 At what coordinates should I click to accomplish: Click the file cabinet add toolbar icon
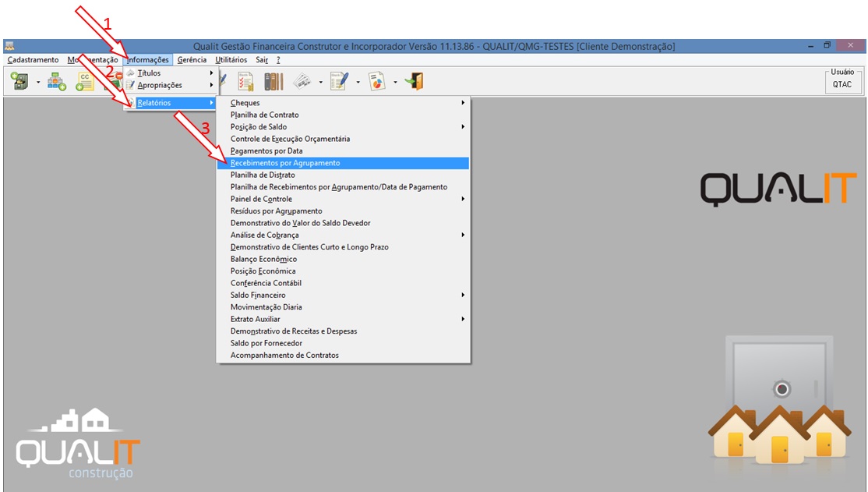click(x=20, y=81)
